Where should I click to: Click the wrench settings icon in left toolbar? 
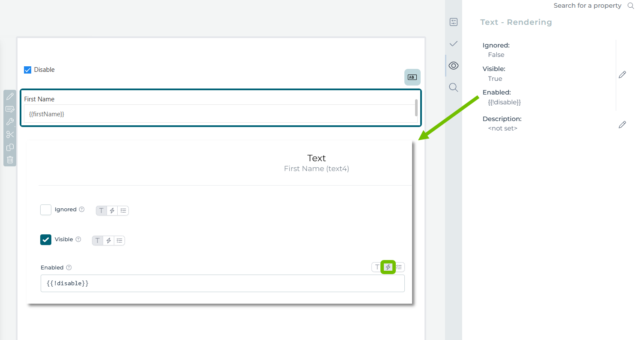(x=10, y=122)
